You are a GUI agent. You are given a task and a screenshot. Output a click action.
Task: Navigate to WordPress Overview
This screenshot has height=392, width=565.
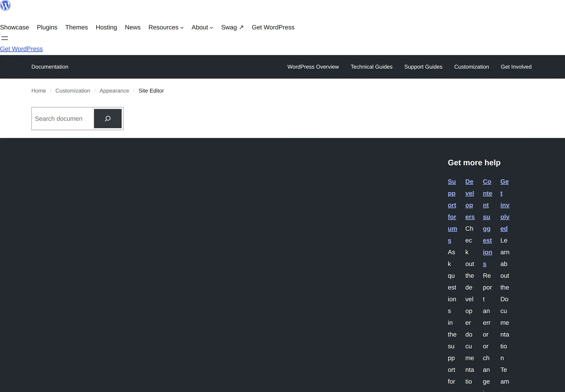pos(313,67)
